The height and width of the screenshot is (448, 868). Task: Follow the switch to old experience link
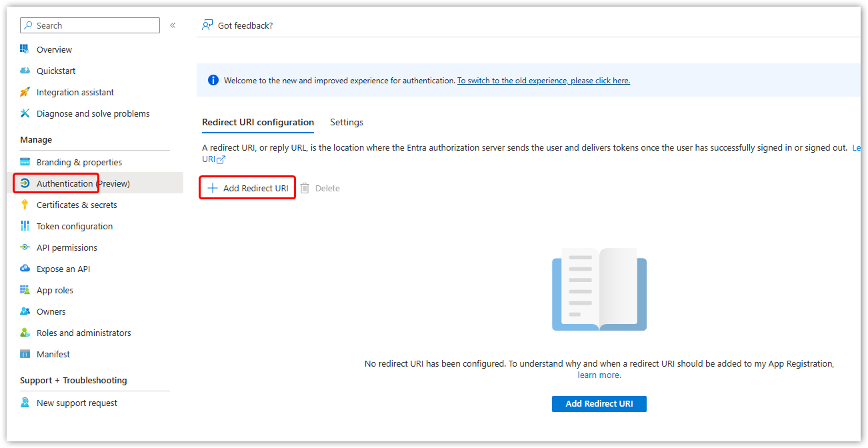(x=543, y=81)
